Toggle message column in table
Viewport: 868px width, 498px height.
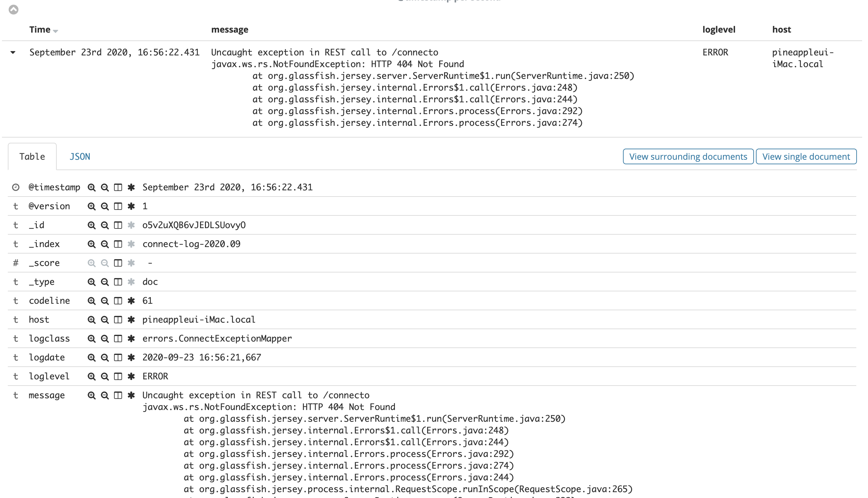point(118,395)
